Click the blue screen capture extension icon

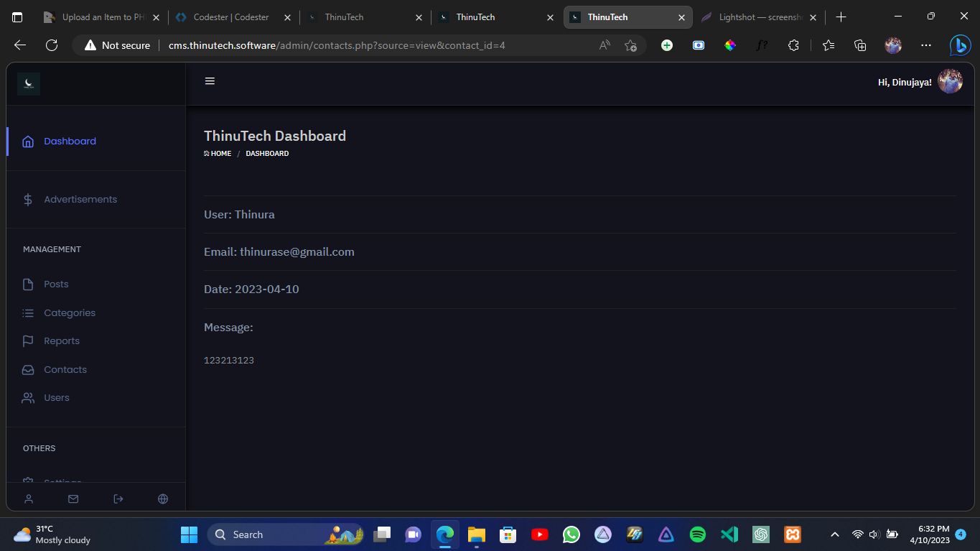699,45
